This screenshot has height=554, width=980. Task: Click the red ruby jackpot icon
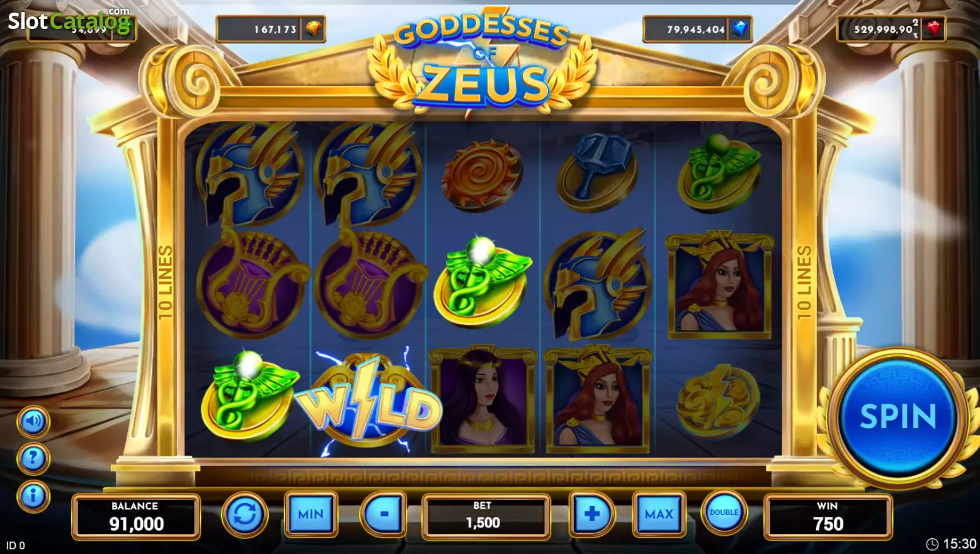point(933,28)
